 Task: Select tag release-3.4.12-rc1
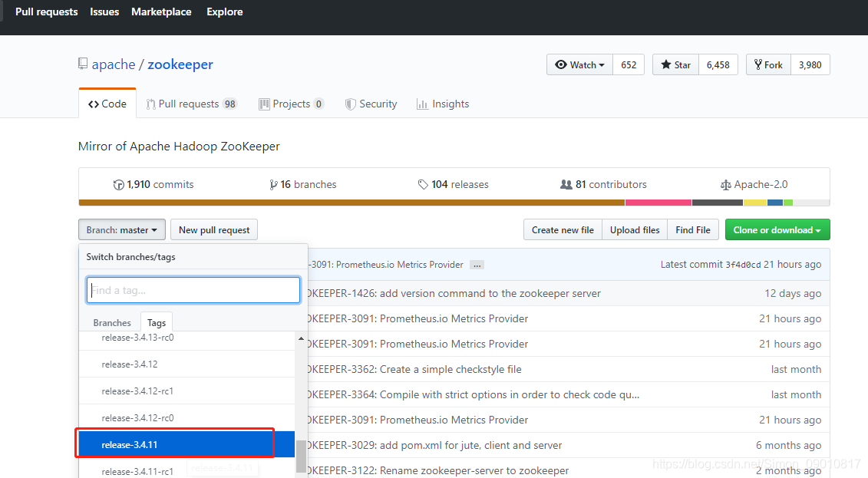[186, 391]
